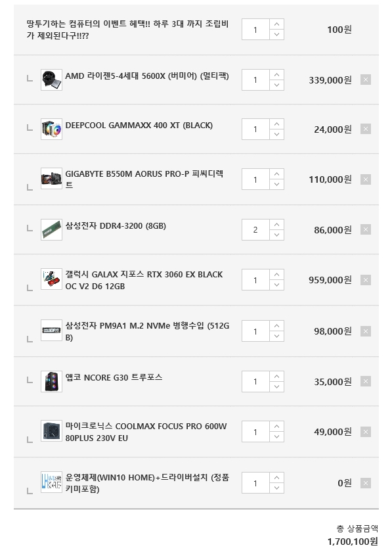The height and width of the screenshot is (558, 392).
Task: Delete the 삼성전자 PM9A1 SSD item
Action: [366, 331]
